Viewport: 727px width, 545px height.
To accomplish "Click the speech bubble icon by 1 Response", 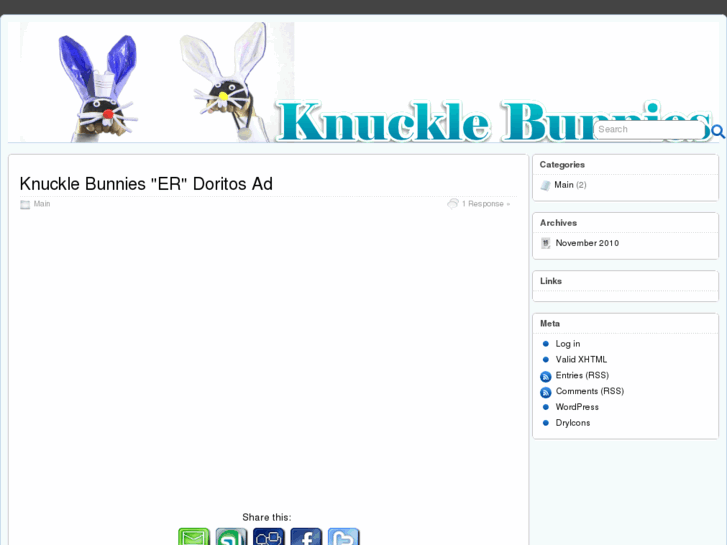I will 453,204.
